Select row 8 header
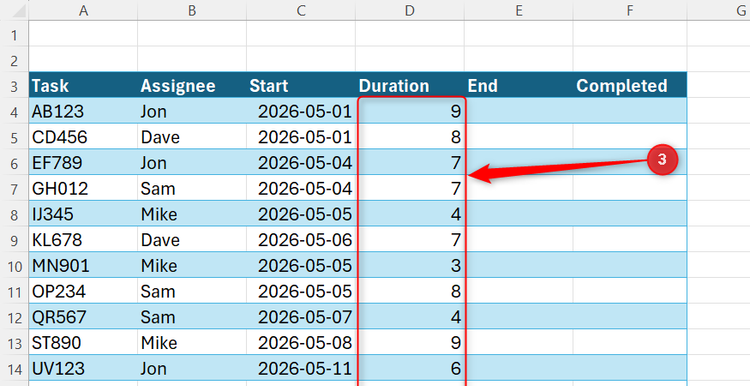The width and height of the screenshot is (750, 386). point(14,214)
